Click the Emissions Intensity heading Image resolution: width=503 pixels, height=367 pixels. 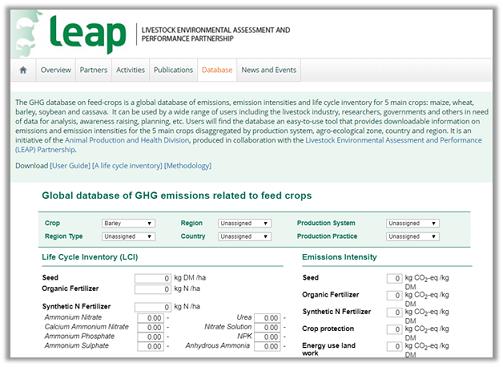(339, 257)
